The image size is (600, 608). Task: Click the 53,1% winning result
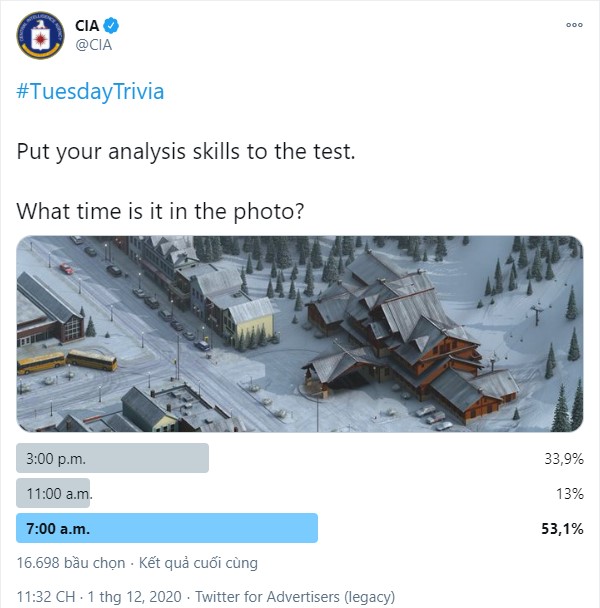coord(563,529)
